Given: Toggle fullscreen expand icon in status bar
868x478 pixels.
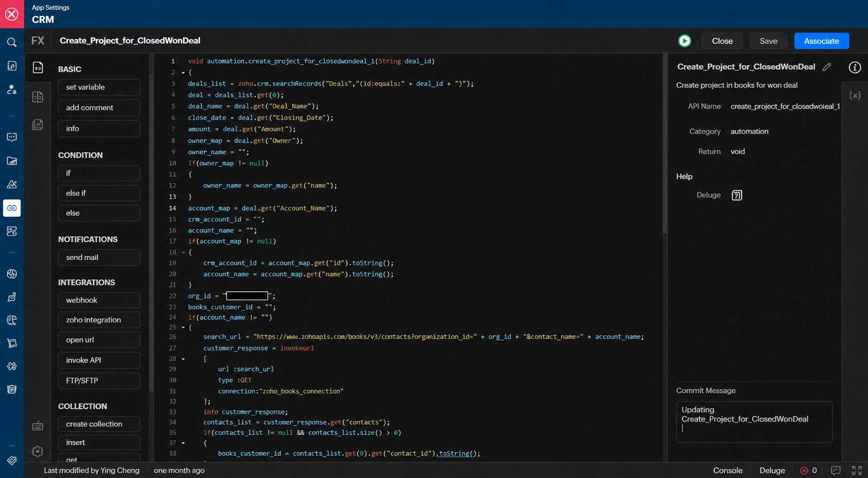Looking at the screenshot, I should (x=857, y=470).
